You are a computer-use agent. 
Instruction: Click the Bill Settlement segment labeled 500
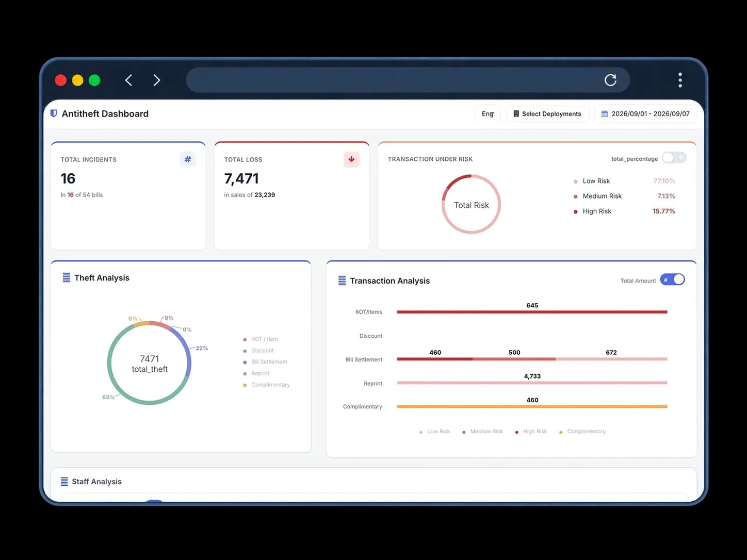point(514,359)
